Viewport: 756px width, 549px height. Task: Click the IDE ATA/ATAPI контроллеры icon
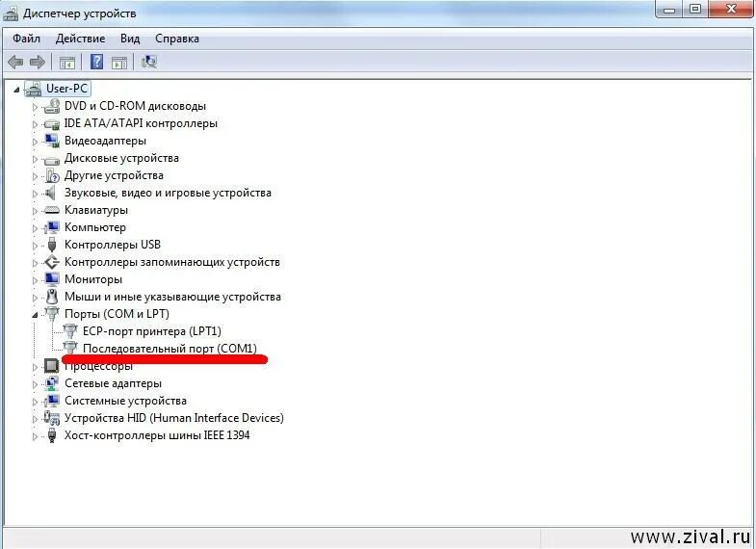click(x=52, y=124)
